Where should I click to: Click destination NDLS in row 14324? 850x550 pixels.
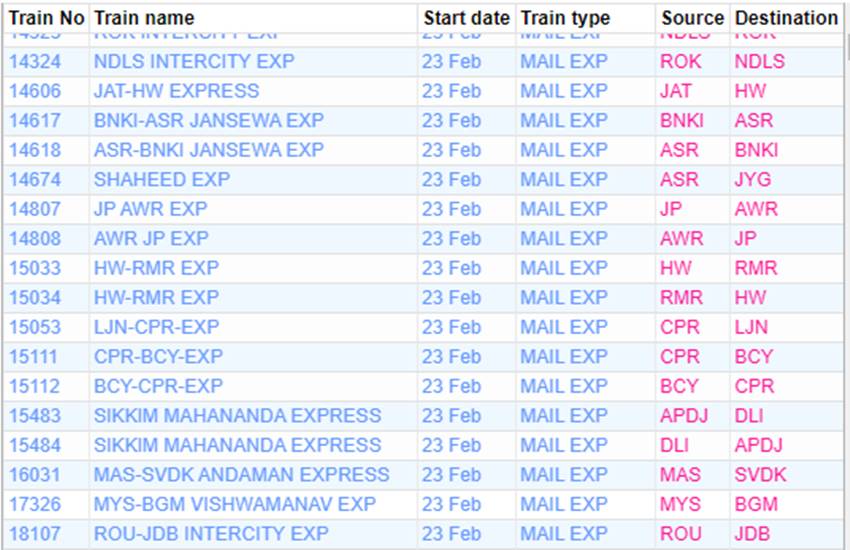(x=759, y=61)
